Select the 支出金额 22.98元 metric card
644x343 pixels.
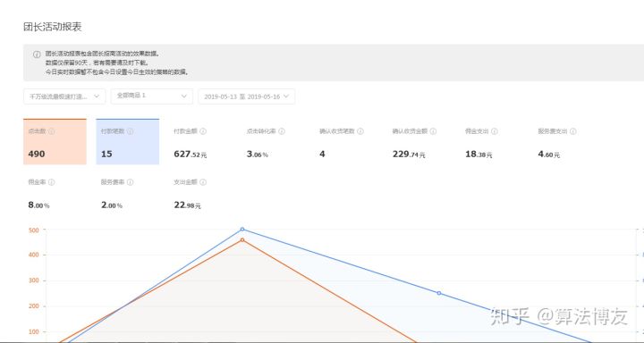[200, 193]
